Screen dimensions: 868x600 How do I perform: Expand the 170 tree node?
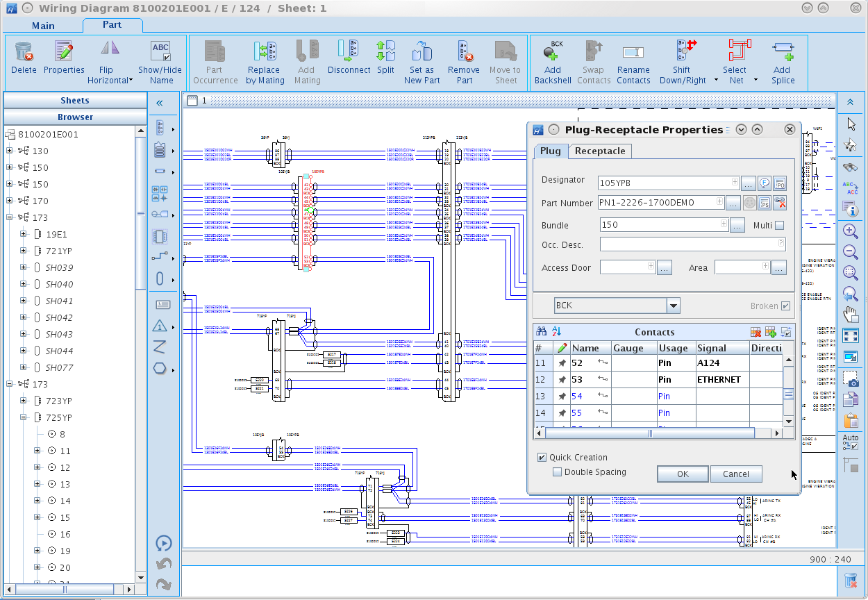10,201
